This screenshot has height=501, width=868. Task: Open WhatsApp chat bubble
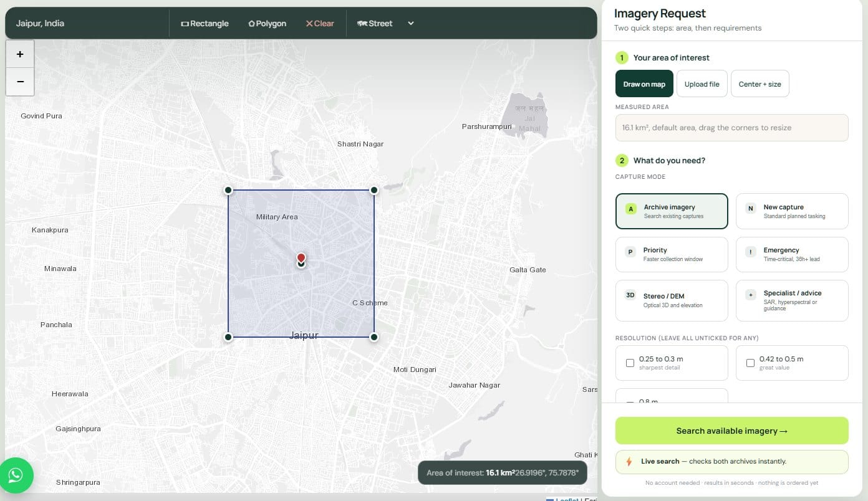tap(16, 475)
